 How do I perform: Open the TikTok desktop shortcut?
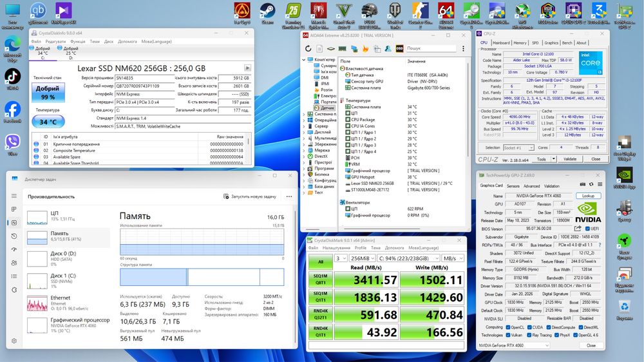pyautogui.click(x=13, y=79)
